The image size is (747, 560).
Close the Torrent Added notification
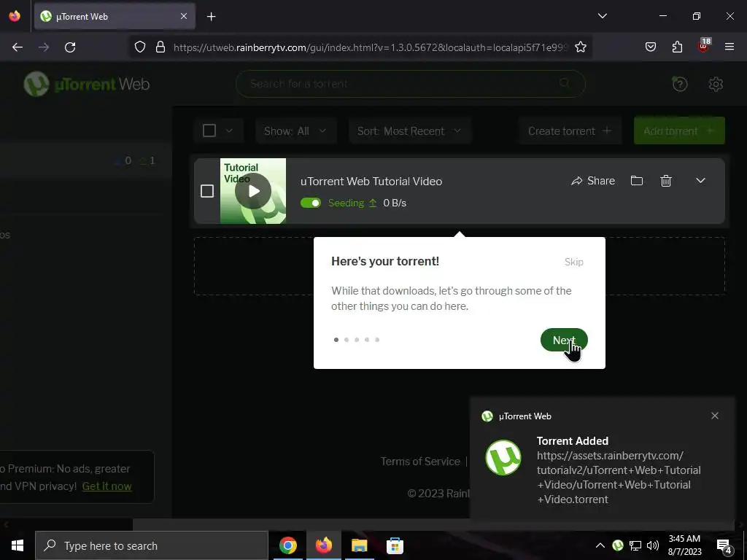tap(715, 416)
